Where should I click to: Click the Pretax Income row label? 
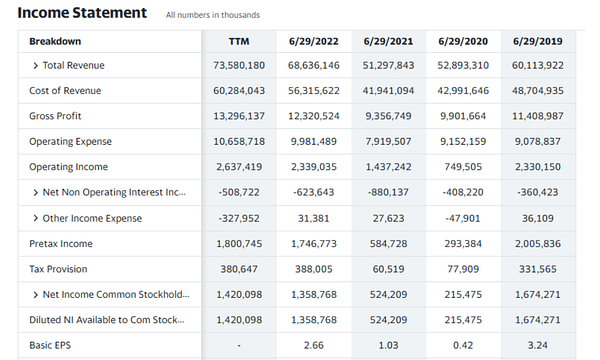(x=61, y=244)
